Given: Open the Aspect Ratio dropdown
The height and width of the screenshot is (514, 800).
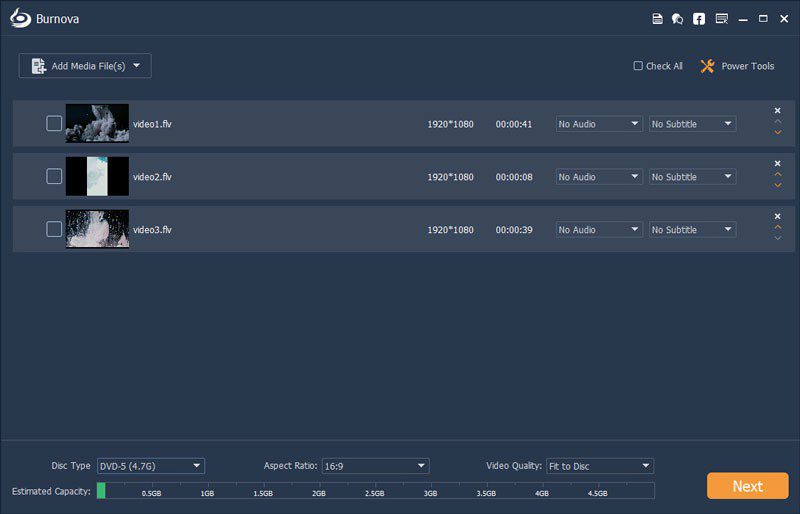Looking at the screenshot, I should pyautogui.click(x=375, y=466).
